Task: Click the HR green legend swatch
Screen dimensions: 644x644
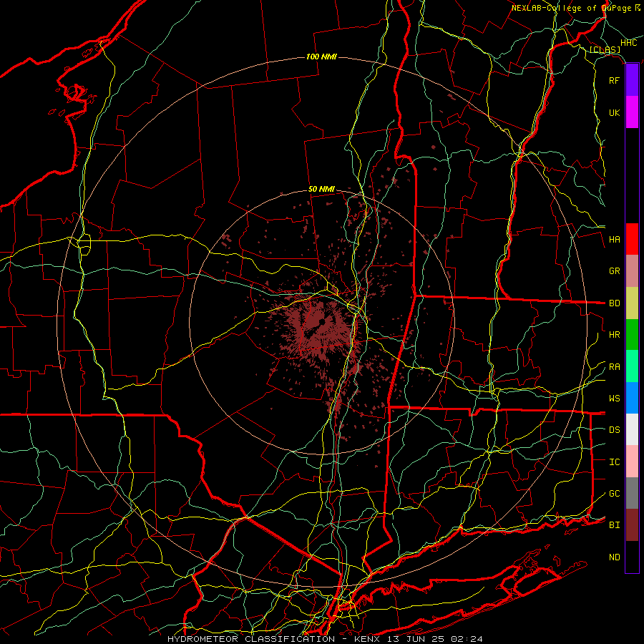Action: pos(632,335)
